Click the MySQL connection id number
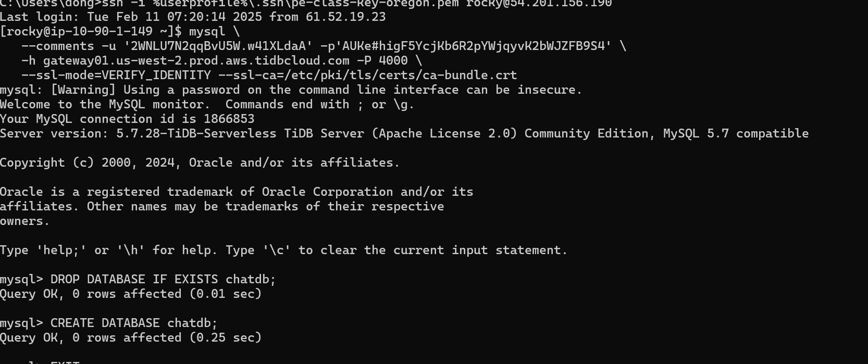This screenshot has height=364, width=868. pyautogui.click(x=229, y=119)
